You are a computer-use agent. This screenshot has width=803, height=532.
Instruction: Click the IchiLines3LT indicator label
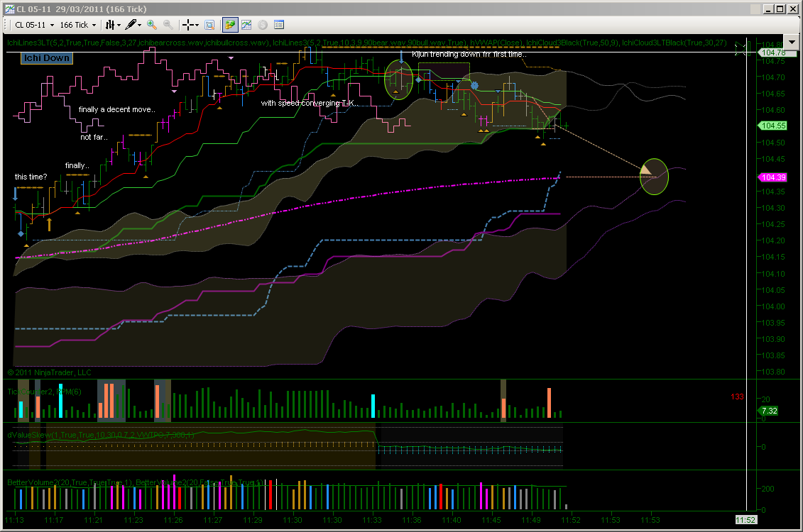pyautogui.click(x=138, y=43)
